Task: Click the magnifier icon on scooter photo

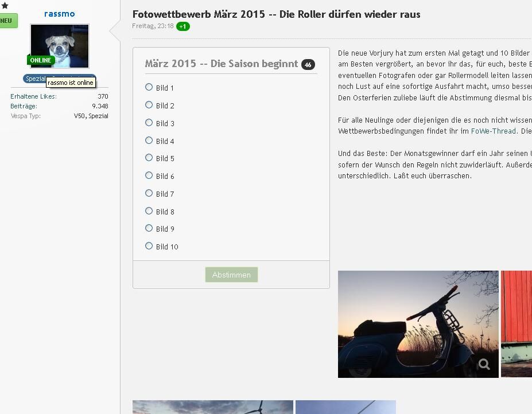Action: pos(484,364)
